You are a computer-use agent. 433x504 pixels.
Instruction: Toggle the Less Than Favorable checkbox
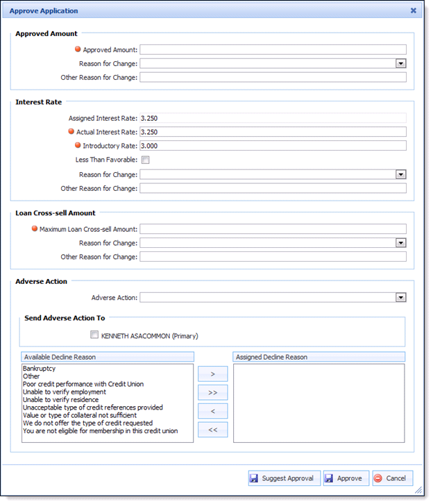(146, 160)
